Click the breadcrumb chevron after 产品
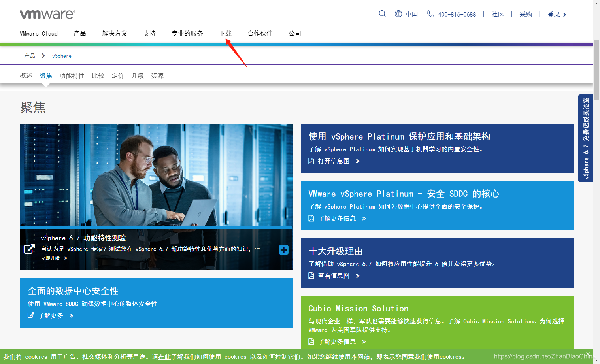Screen dimensions: 600x364 pos(43,56)
